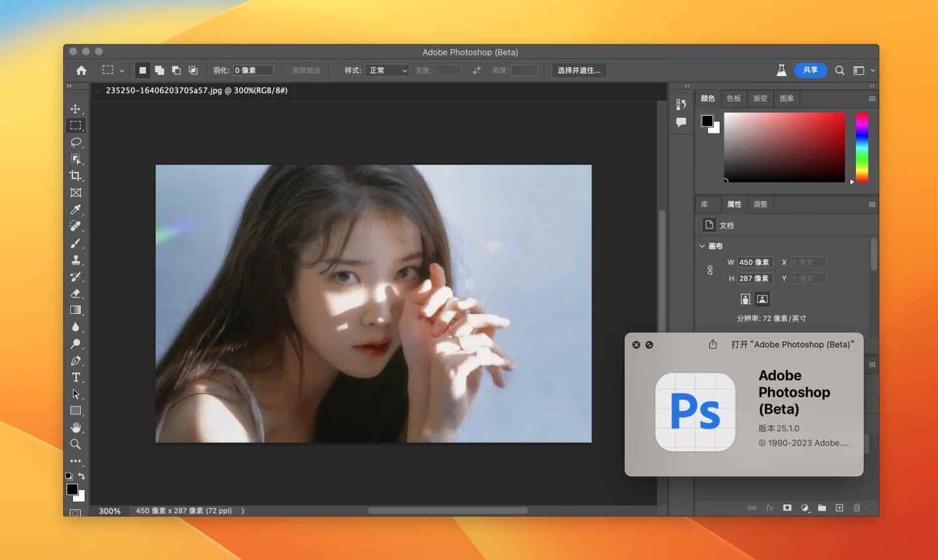Viewport: 938px width, 560px height.
Task: Open the marquee tool preset dropdown arrow
Action: tap(122, 71)
